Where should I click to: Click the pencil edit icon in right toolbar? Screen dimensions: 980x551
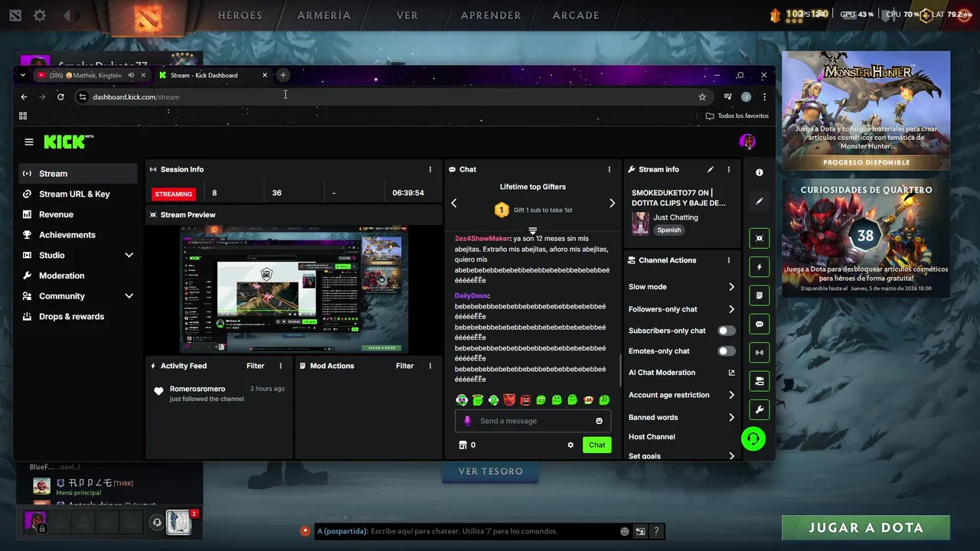(x=759, y=201)
